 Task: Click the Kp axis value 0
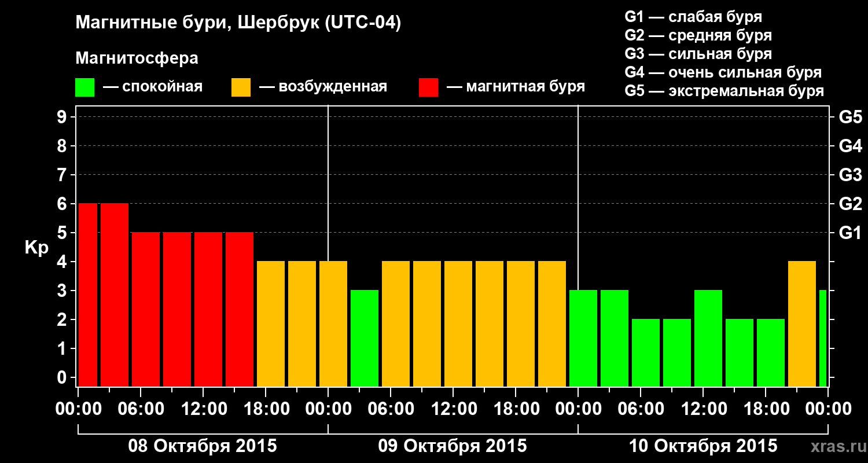(x=63, y=377)
